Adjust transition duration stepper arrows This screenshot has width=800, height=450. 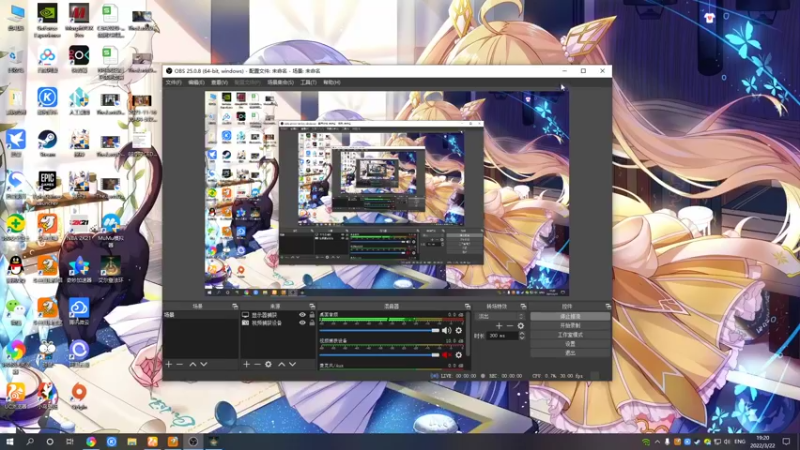pos(521,335)
